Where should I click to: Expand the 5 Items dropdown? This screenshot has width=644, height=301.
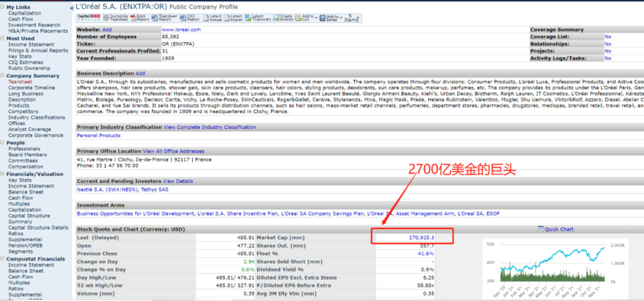[x=352, y=17]
